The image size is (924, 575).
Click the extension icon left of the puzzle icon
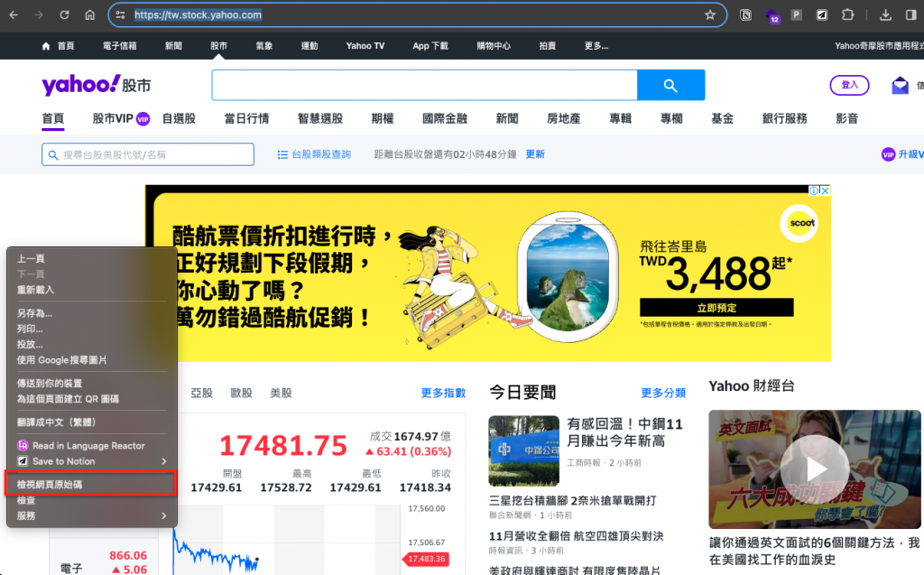[x=822, y=14]
